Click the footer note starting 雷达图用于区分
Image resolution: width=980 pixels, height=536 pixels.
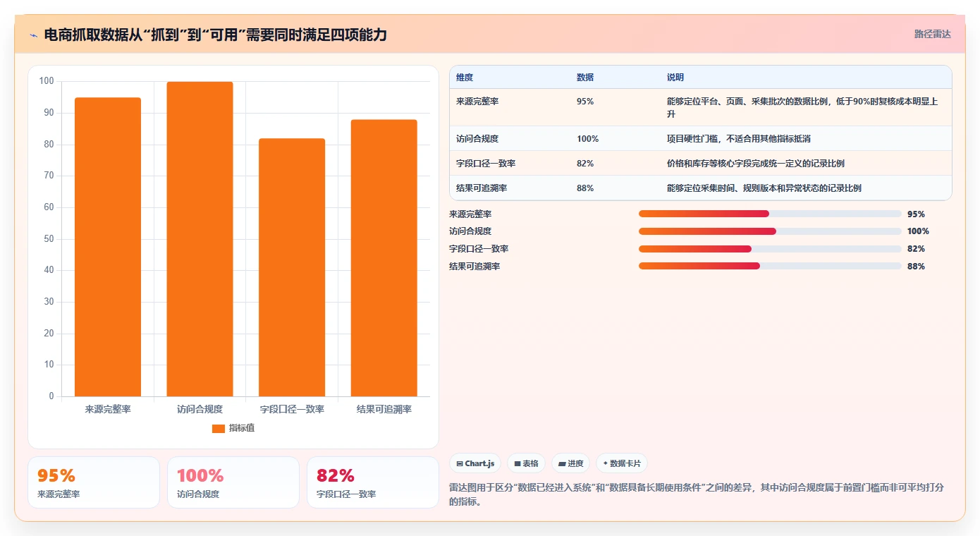coord(697,494)
